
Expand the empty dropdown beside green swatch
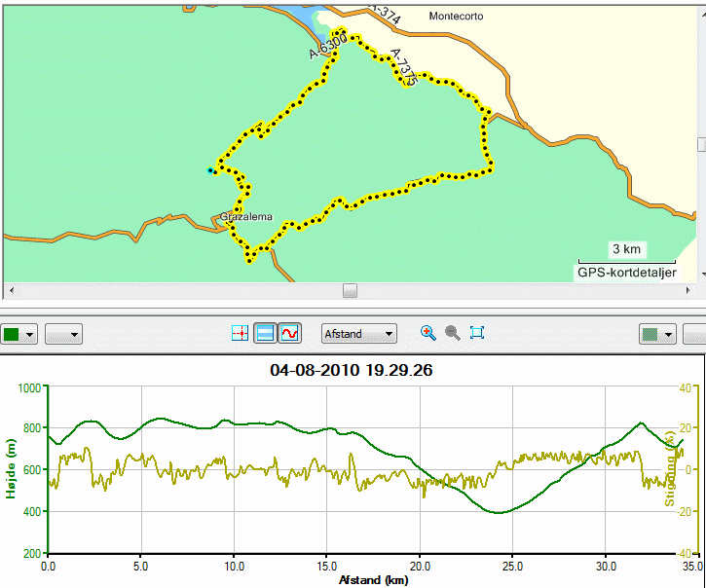click(x=63, y=335)
